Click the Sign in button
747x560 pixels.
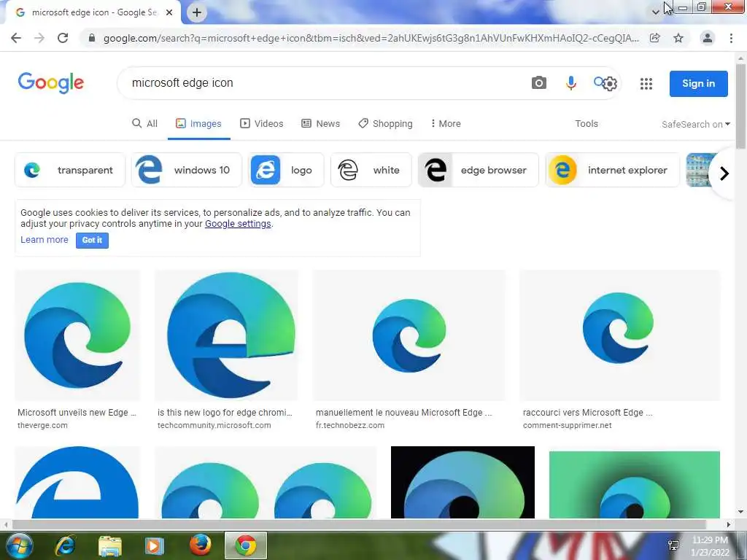698,83
